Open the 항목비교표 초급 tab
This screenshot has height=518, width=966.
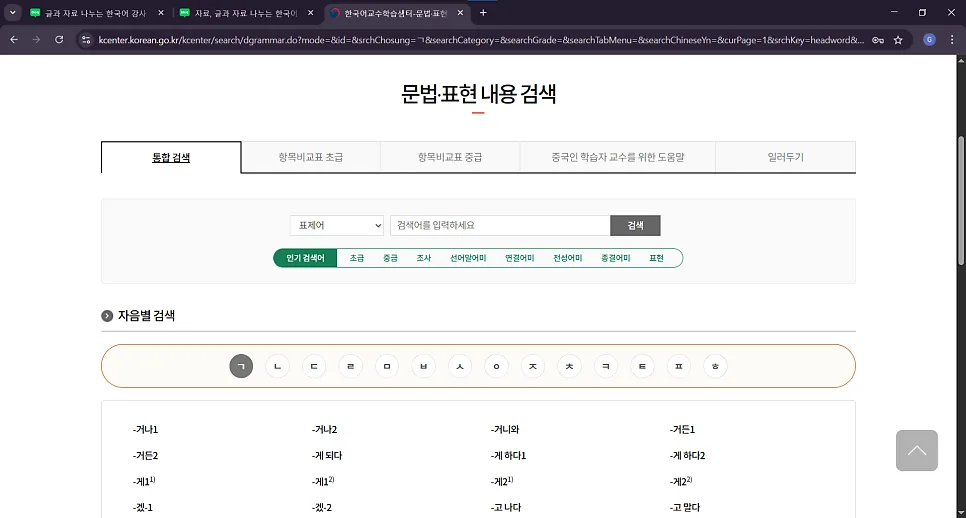[310, 157]
